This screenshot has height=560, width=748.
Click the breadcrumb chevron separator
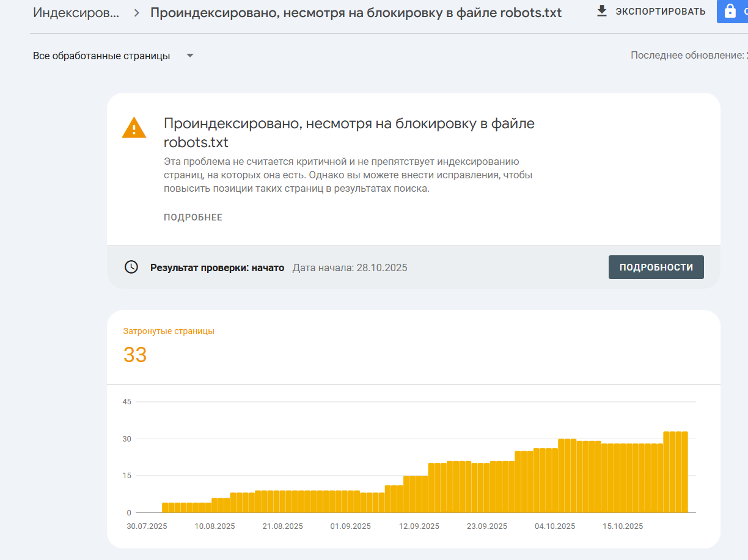click(136, 13)
